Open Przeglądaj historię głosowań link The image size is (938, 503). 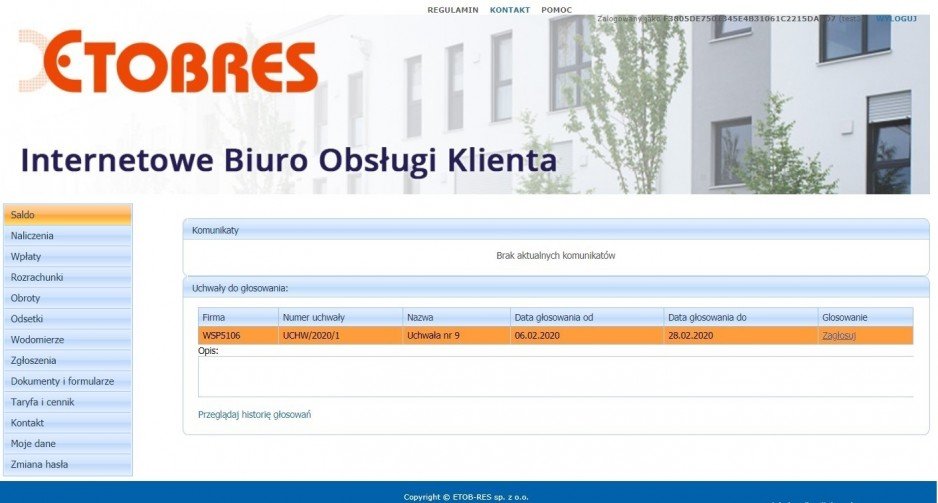254,414
